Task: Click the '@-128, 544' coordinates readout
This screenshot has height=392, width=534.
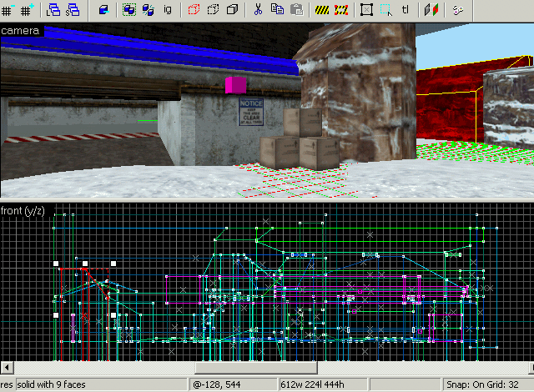Action: (x=217, y=384)
